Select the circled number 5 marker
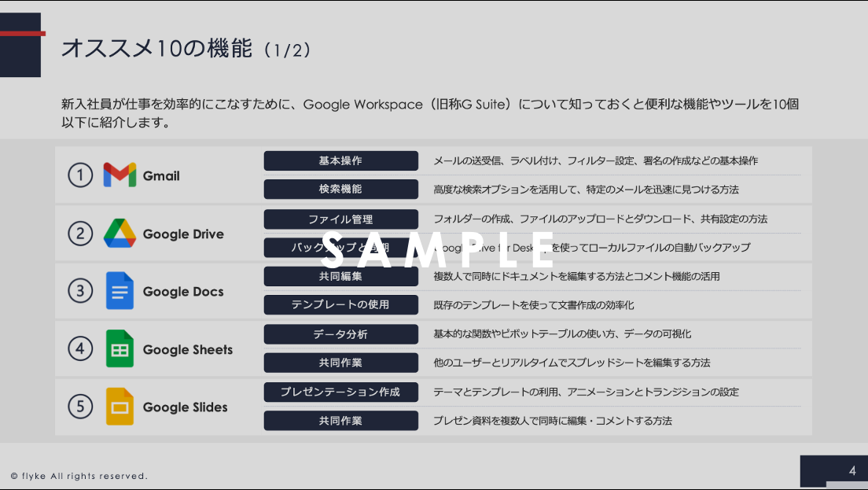This screenshot has width=868, height=490. (80, 407)
